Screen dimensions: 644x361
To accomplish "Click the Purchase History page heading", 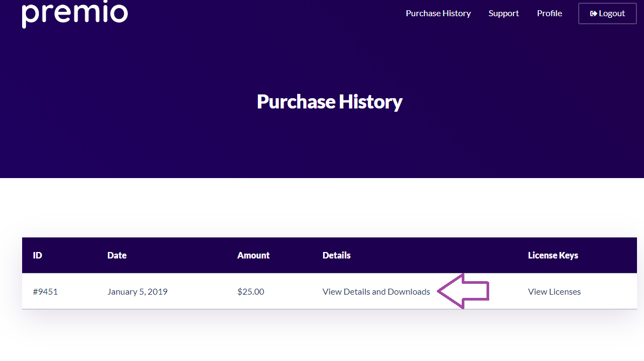I will pyautogui.click(x=330, y=102).
